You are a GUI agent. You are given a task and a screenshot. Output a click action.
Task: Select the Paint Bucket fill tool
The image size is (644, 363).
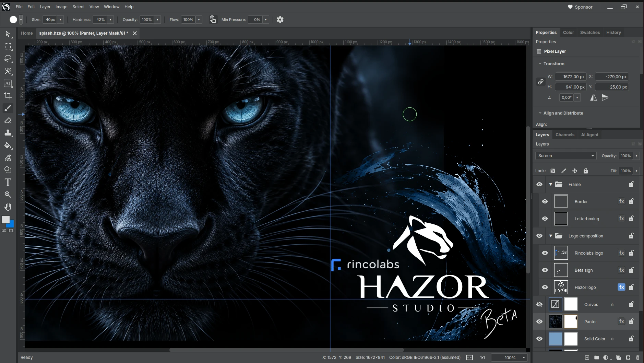tap(8, 145)
